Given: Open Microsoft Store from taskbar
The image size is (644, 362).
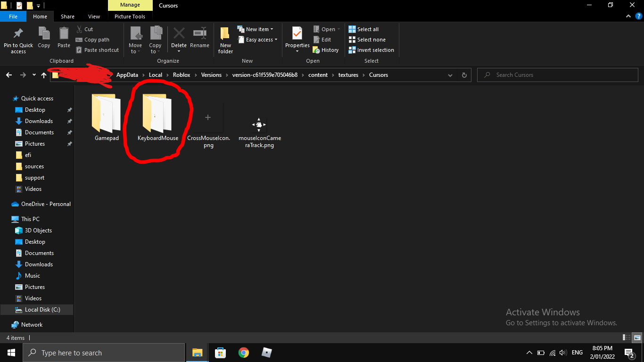Looking at the screenshot, I should tap(221, 353).
